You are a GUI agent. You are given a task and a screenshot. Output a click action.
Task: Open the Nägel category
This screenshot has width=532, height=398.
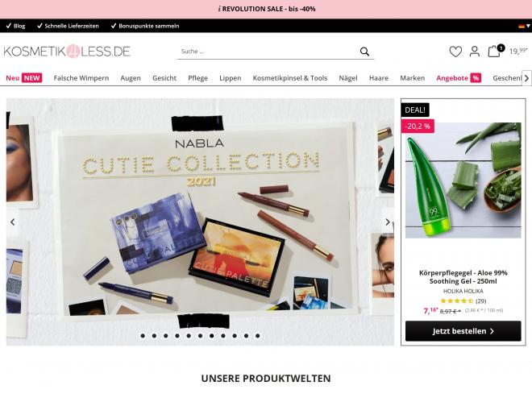(348, 78)
